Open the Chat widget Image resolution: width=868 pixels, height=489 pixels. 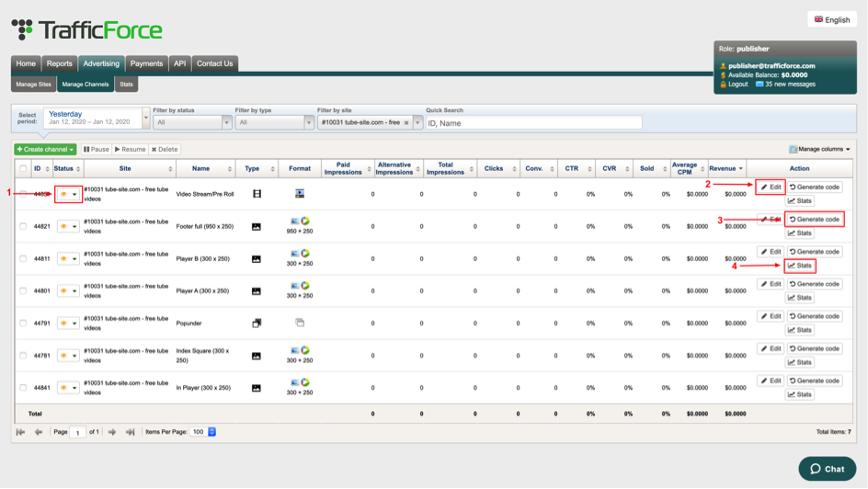(x=827, y=469)
